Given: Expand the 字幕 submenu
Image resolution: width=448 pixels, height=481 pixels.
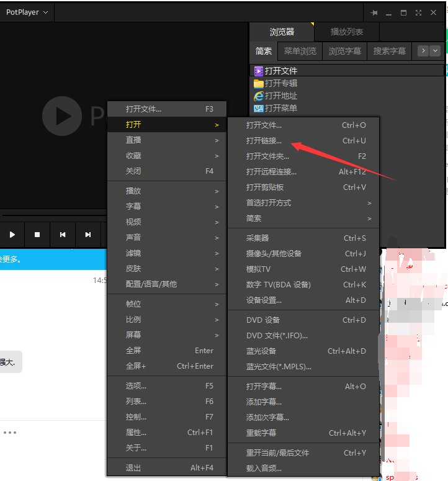Looking at the screenshot, I should tap(167, 207).
